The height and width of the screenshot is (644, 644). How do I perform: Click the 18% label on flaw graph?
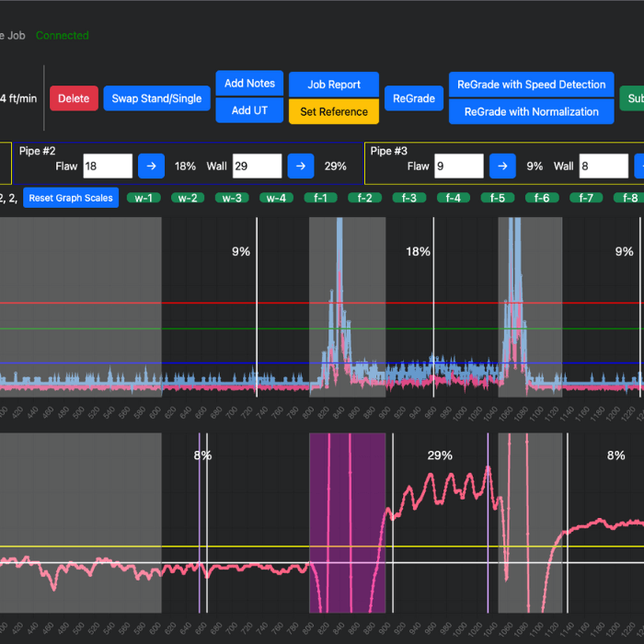click(418, 251)
